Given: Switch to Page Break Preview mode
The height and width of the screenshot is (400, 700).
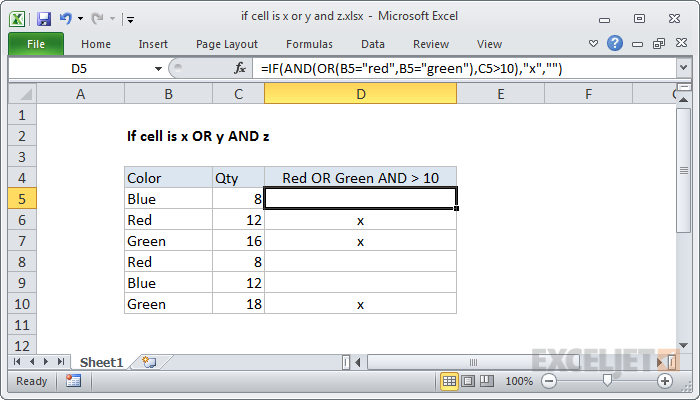Looking at the screenshot, I should click(489, 381).
